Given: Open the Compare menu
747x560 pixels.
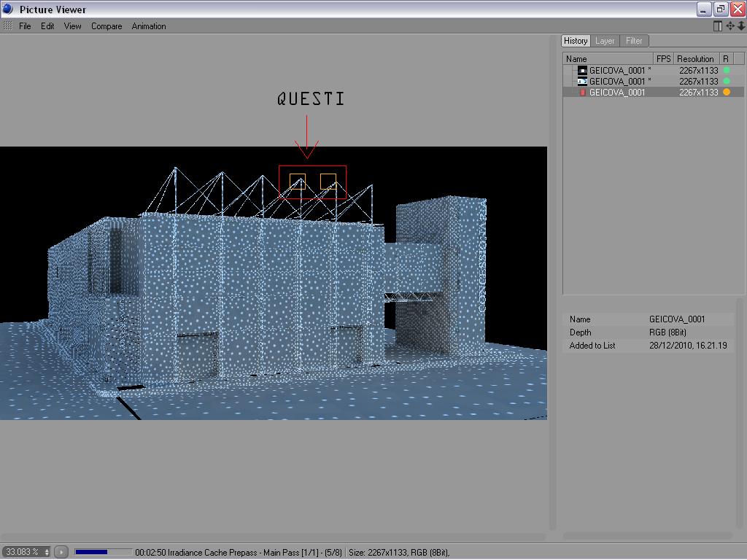Looking at the screenshot, I should (x=107, y=26).
